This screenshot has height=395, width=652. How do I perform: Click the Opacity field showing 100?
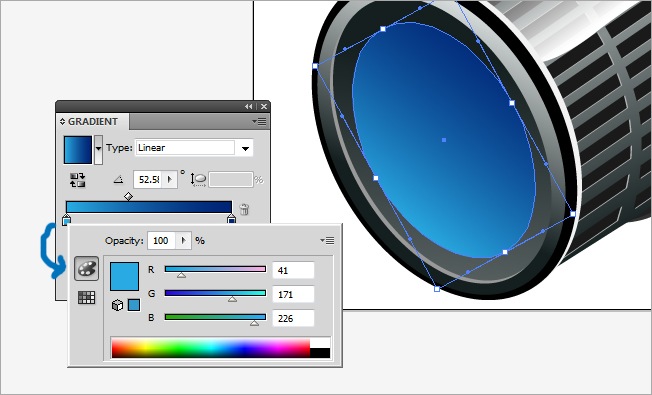pyautogui.click(x=162, y=240)
